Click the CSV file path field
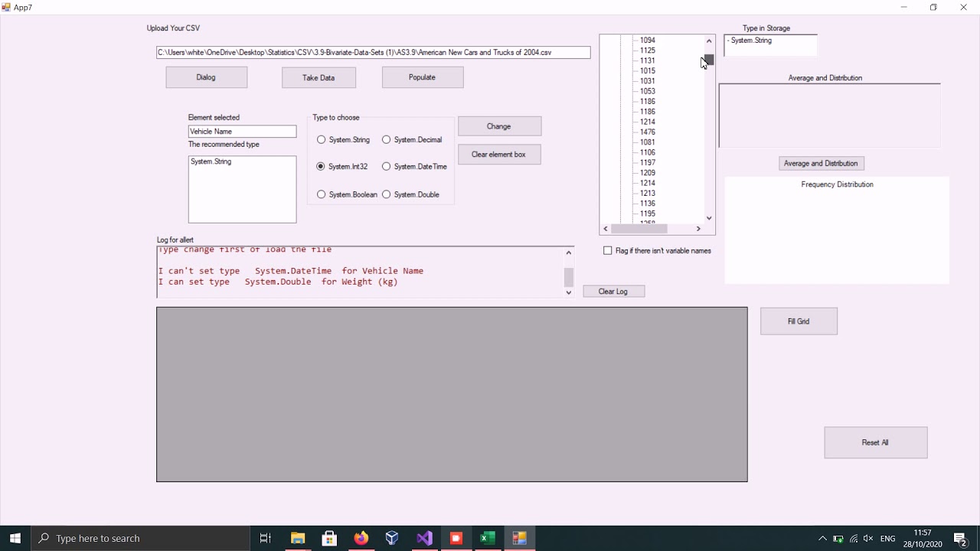The width and height of the screenshot is (980, 551). pyautogui.click(x=373, y=53)
